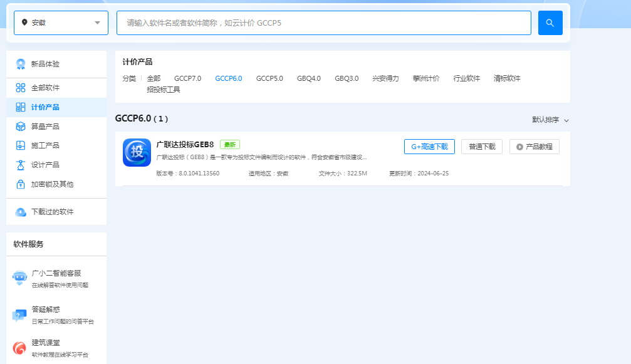Open the 答疑解惑 Q&A platform
Viewport: 631px width, 364px height.
pyautogui.click(x=39, y=309)
